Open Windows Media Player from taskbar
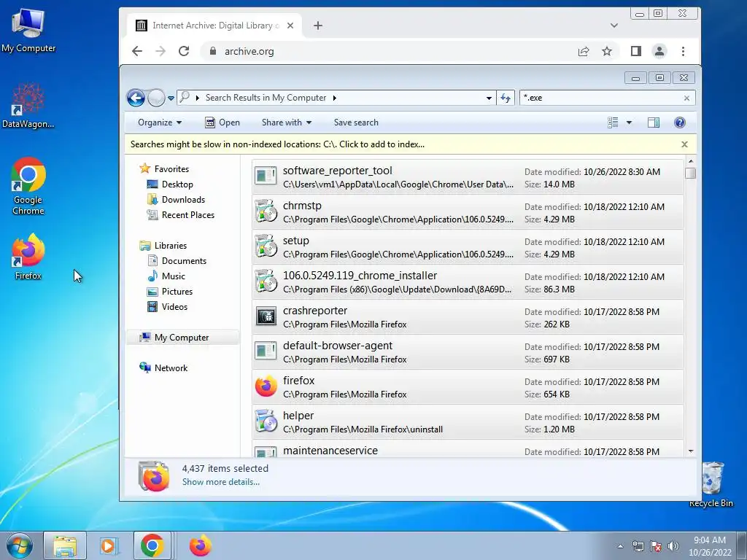 (108, 545)
